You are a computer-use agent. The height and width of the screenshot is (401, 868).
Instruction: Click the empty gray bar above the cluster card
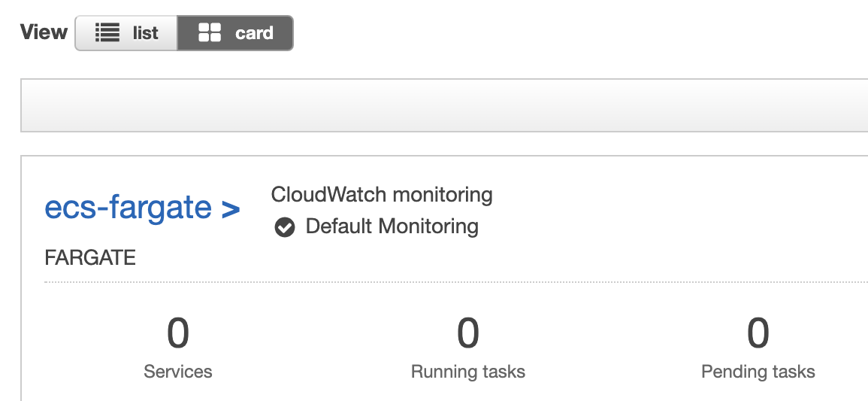pos(443,105)
